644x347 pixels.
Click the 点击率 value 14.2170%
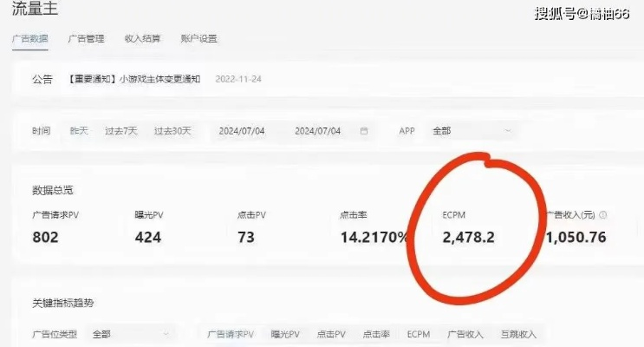coord(374,237)
